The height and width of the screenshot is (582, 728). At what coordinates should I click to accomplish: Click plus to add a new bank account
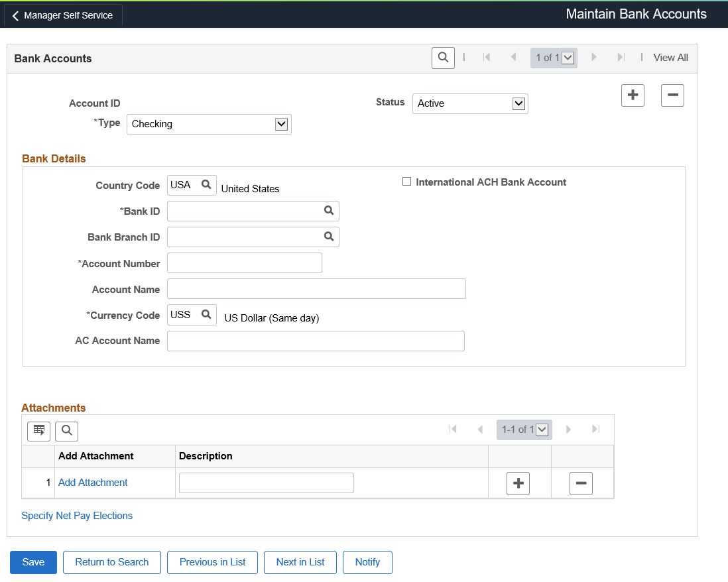(632, 95)
